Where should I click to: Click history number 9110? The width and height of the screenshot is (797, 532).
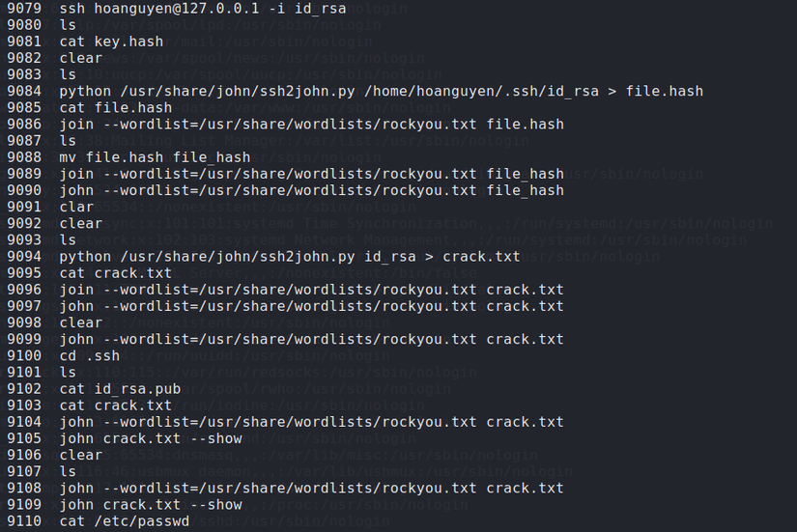click(24, 521)
